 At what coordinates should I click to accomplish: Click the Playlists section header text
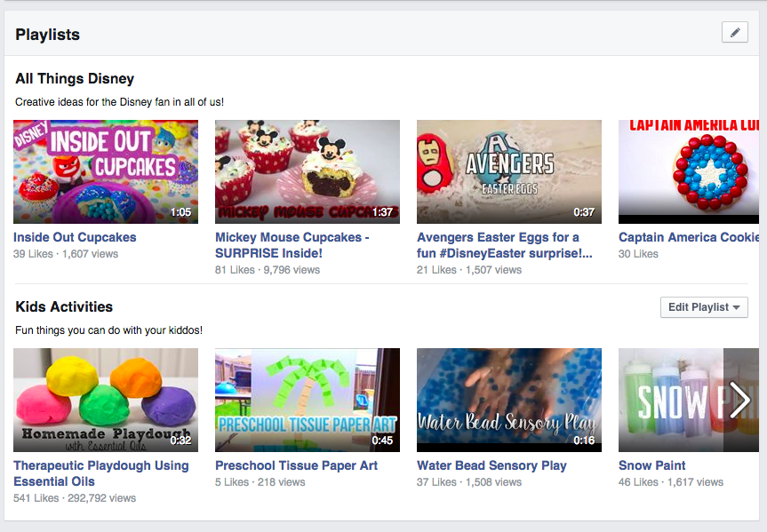click(47, 35)
